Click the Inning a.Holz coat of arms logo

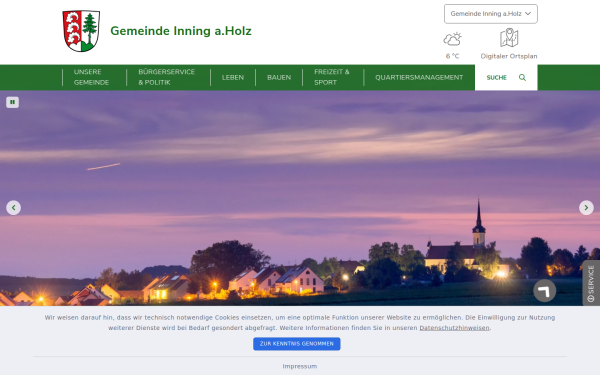(81, 31)
